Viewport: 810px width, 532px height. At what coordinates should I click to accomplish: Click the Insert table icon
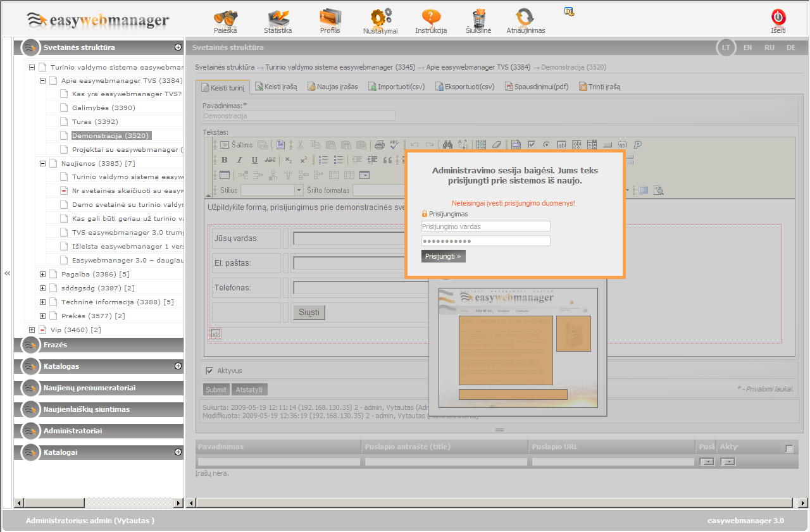coord(224,175)
